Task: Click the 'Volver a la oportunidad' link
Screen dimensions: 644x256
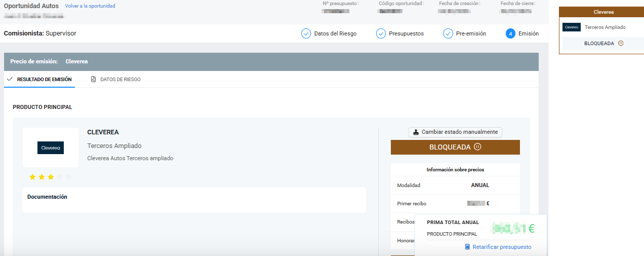Action: click(x=90, y=6)
